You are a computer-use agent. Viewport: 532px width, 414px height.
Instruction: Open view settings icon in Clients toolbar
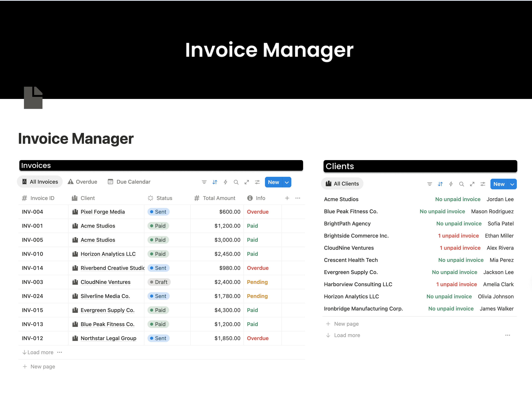[x=482, y=184]
